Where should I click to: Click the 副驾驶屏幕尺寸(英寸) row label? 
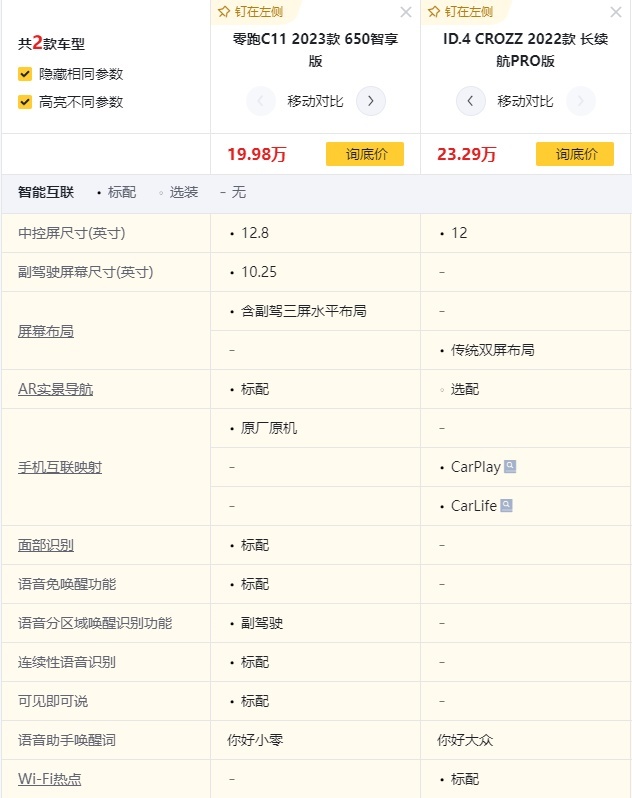point(85,272)
